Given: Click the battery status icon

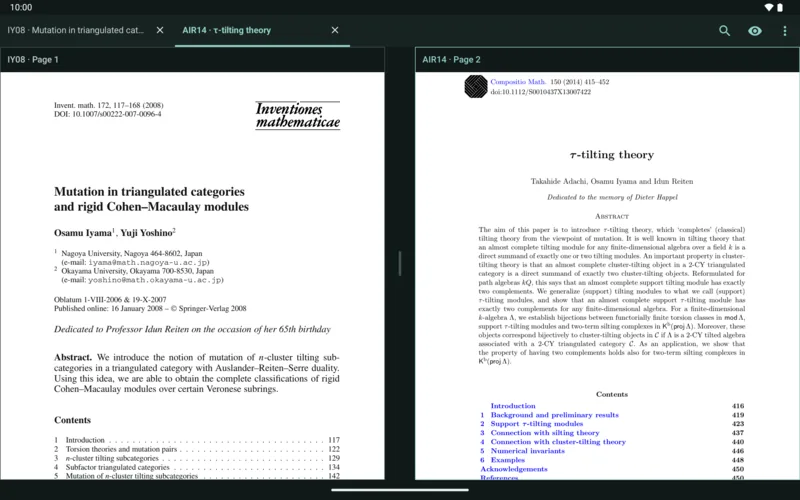Looking at the screenshot, I should tap(780, 7).
